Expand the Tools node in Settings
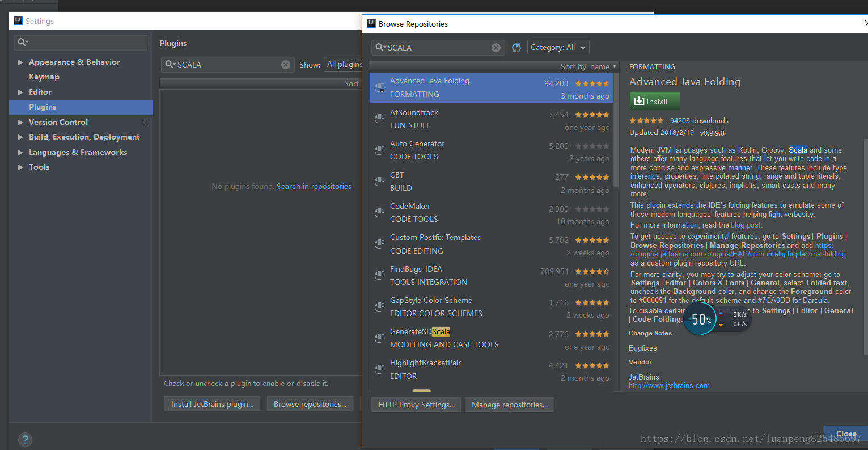868x450 pixels. click(20, 167)
